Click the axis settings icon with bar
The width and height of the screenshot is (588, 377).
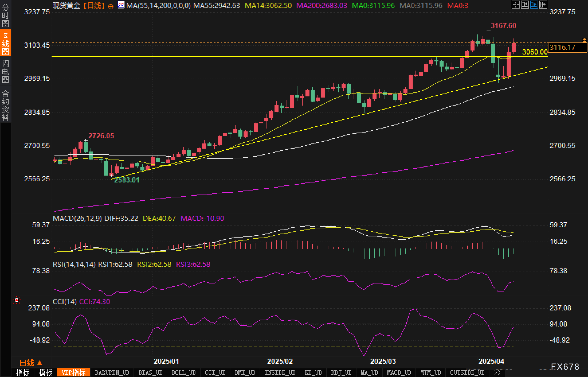coord(525,5)
